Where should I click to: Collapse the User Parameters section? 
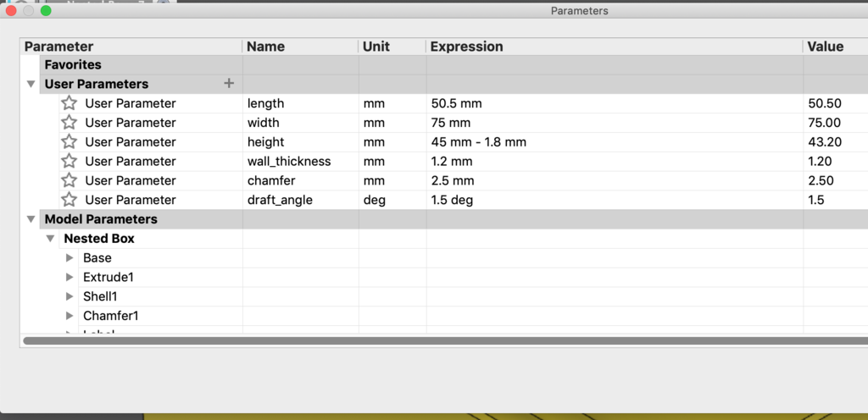pos(31,84)
